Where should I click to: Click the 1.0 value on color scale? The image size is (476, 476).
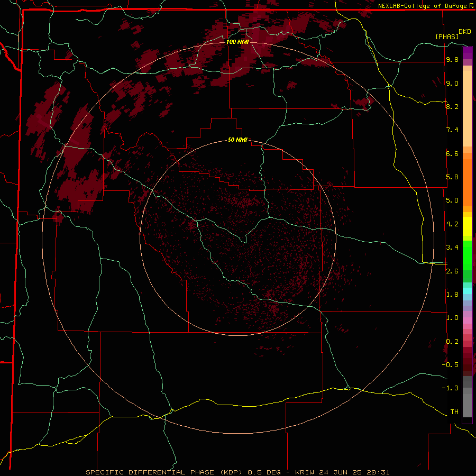[x=452, y=318]
